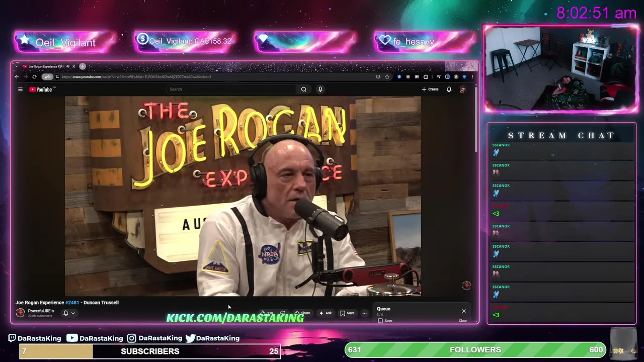Open the YouTube notifications bell in the header
The image size is (644, 362).
click(449, 89)
